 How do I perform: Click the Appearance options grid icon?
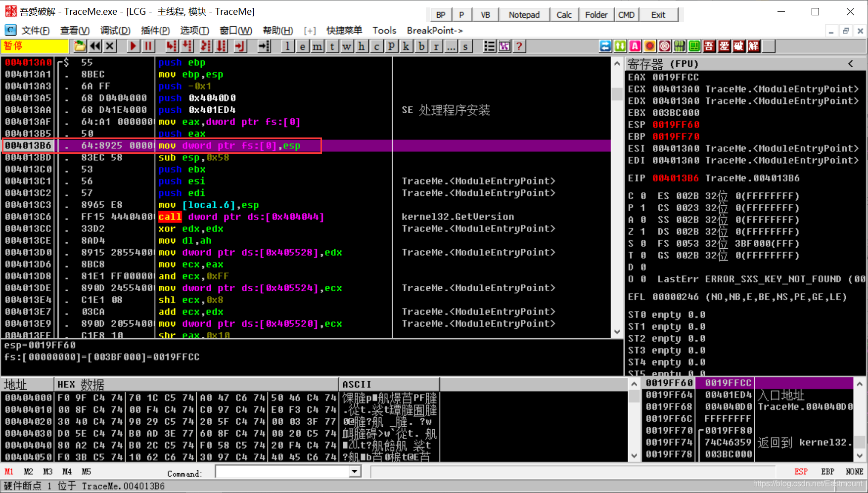(x=504, y=46)
